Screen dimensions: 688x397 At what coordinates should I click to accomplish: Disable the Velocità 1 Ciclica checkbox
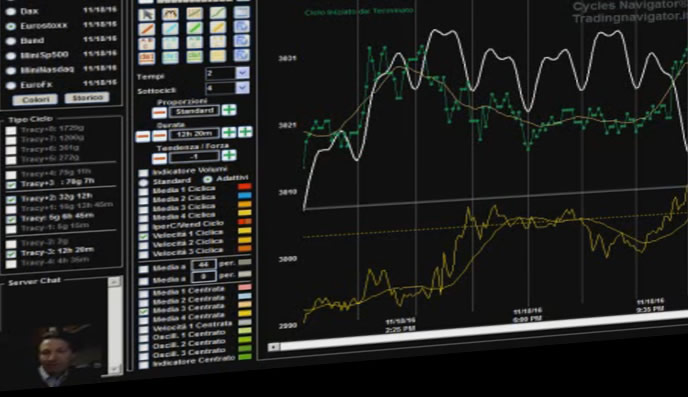[x=143, y=237]
